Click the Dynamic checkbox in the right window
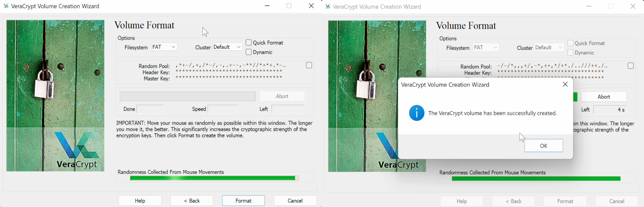 point(570,53)
